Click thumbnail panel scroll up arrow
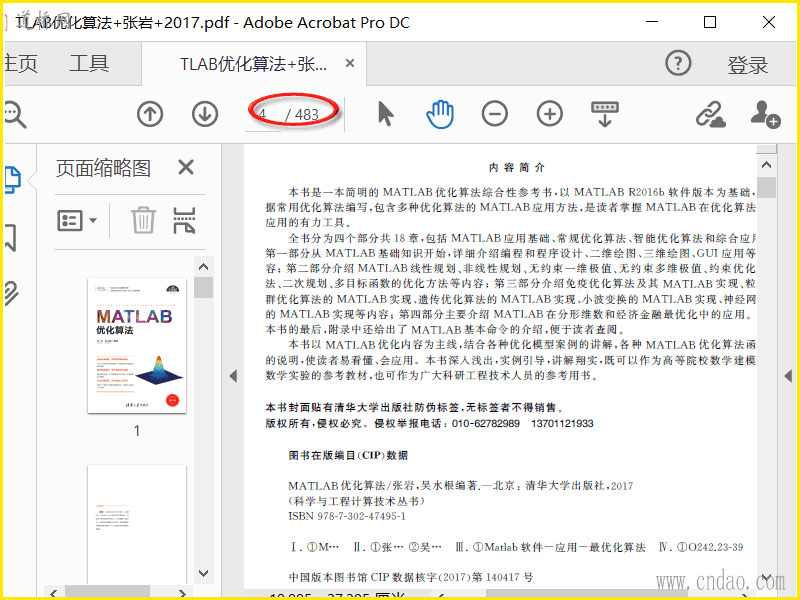Screen dimensions: 800x600 pos(204,266)
